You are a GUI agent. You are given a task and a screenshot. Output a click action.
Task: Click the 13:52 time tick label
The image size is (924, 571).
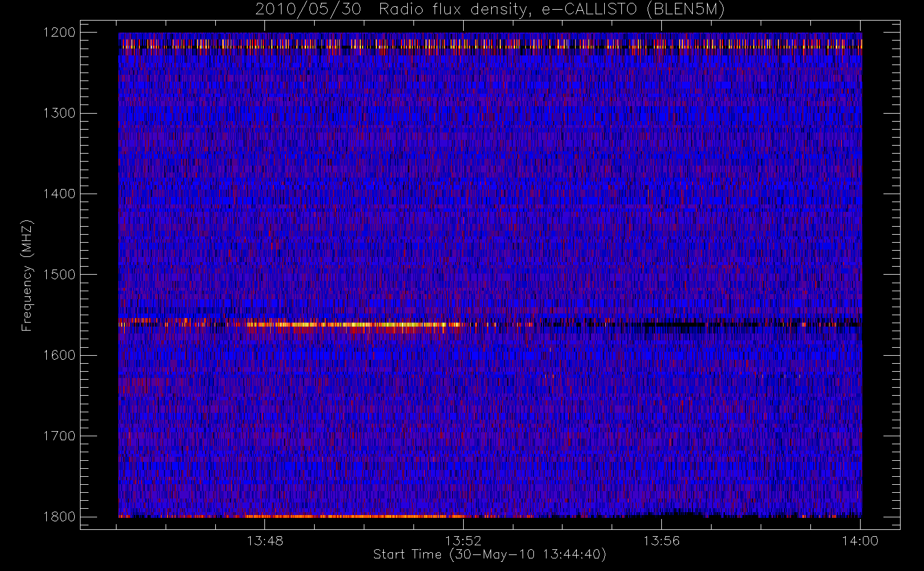coord(463,541)
